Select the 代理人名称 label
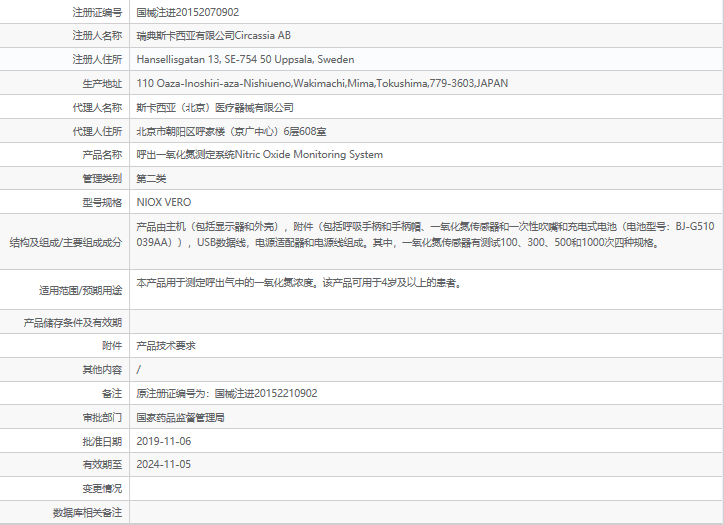Image resolution: width=724 pixels, height=525 pixels. (97, 108)
